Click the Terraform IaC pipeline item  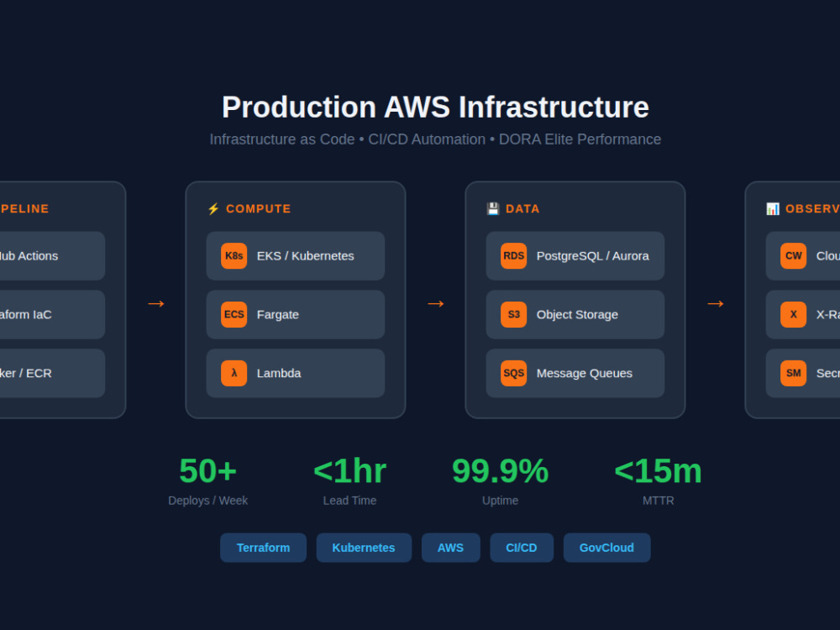pos(52,314)
